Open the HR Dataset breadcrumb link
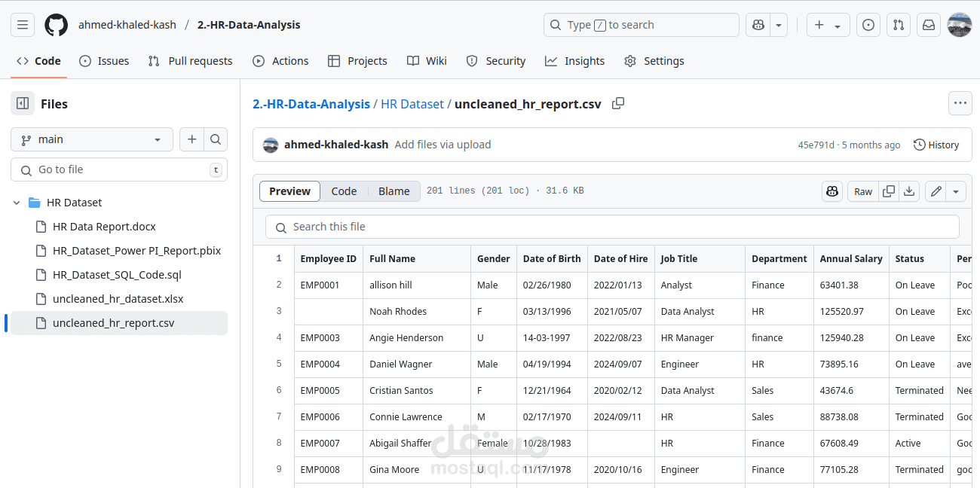This screenshot has width=980, height=488. [x=412, y=103]
